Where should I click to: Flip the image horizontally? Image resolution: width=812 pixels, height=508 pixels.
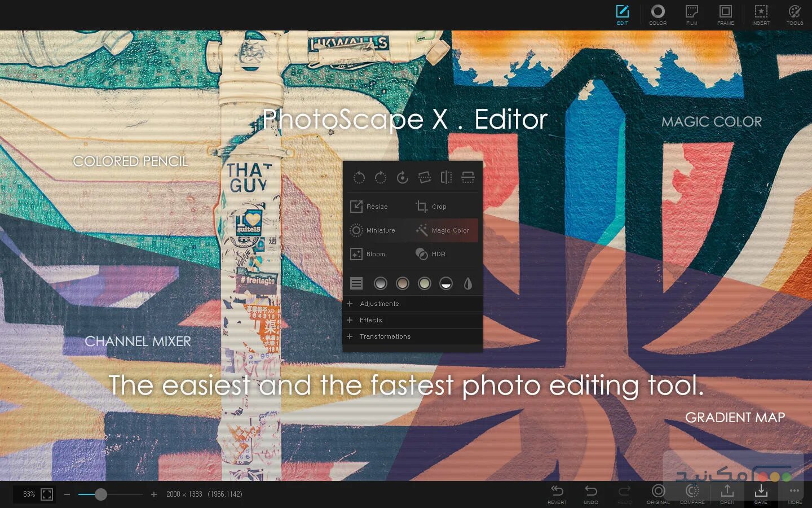click(x=446, y=177)
